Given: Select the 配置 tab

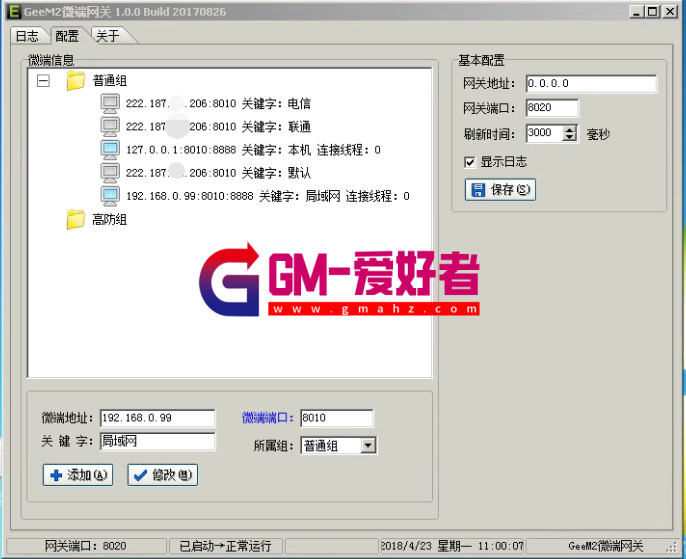Looking at the screenshot, I should 66,36.
